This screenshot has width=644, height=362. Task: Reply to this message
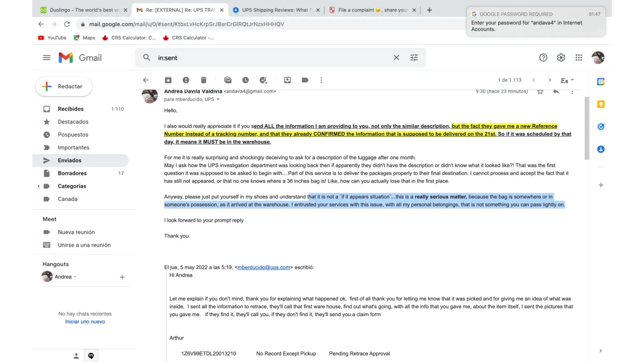556,92
